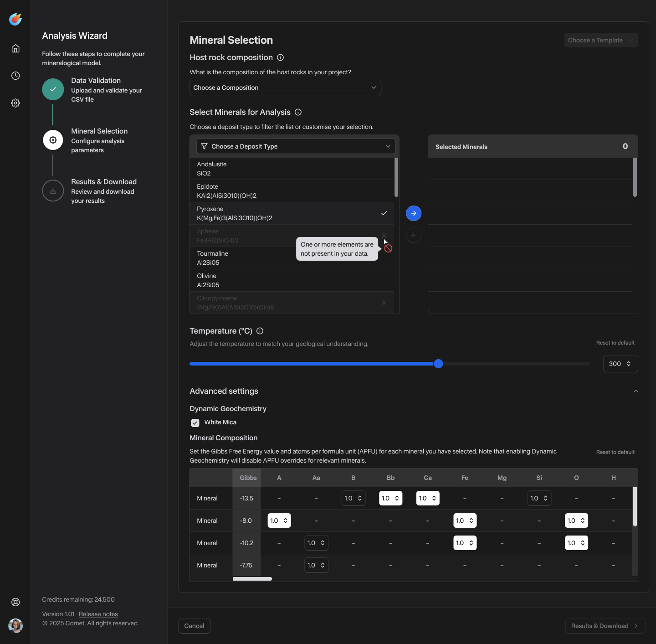Open the Choose a Composition dropdown

285,88
